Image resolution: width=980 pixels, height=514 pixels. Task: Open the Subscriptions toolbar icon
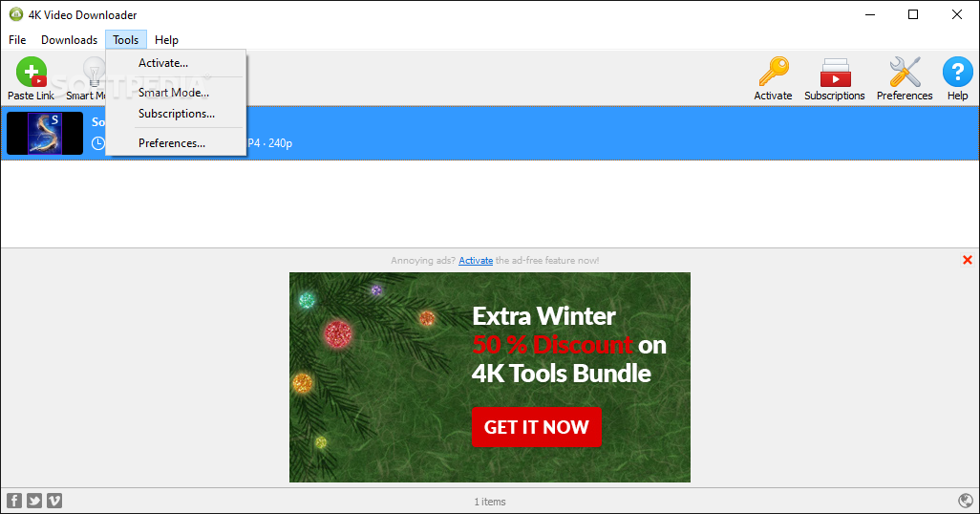pos(835,72)
